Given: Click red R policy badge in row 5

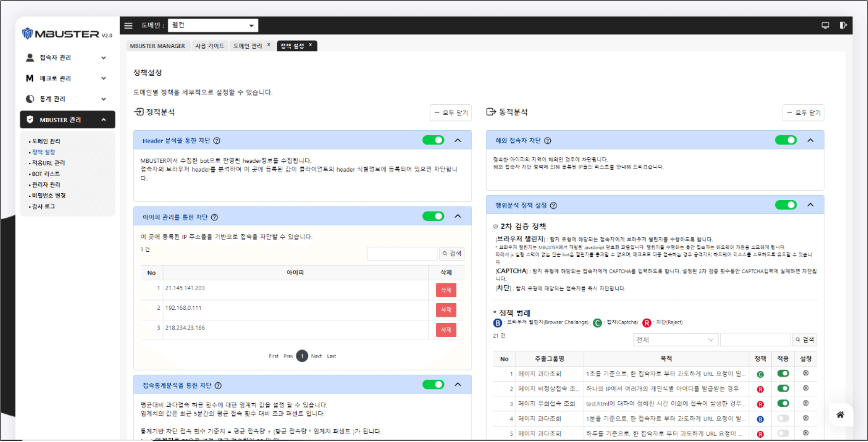Looking at the screenshot, I should (760, 434).
